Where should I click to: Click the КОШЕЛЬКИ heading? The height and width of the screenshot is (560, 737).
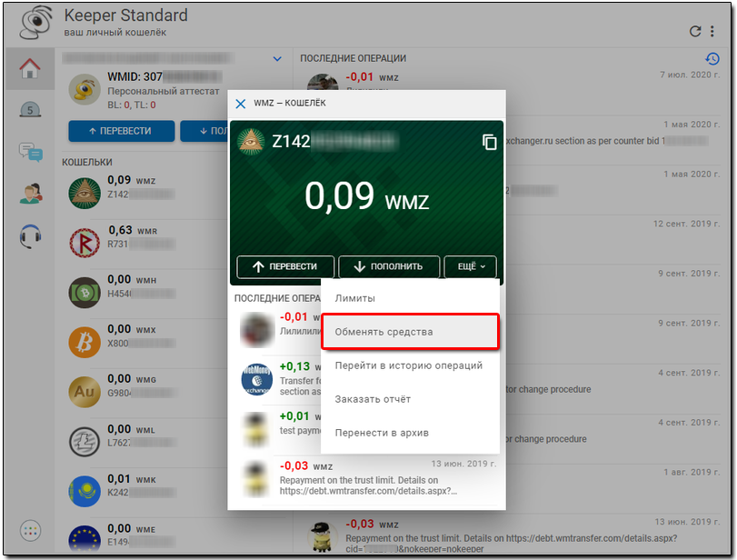[x=87, y=162]
